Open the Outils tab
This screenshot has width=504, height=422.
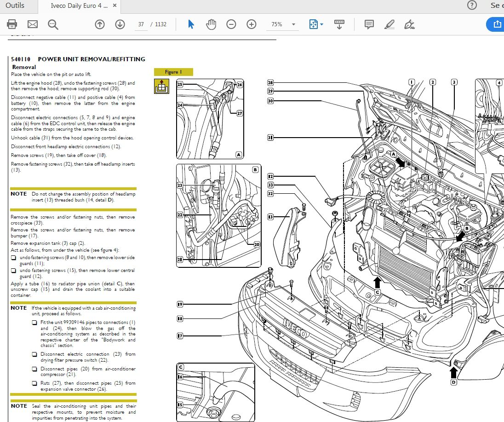click(x=15, y=6)
